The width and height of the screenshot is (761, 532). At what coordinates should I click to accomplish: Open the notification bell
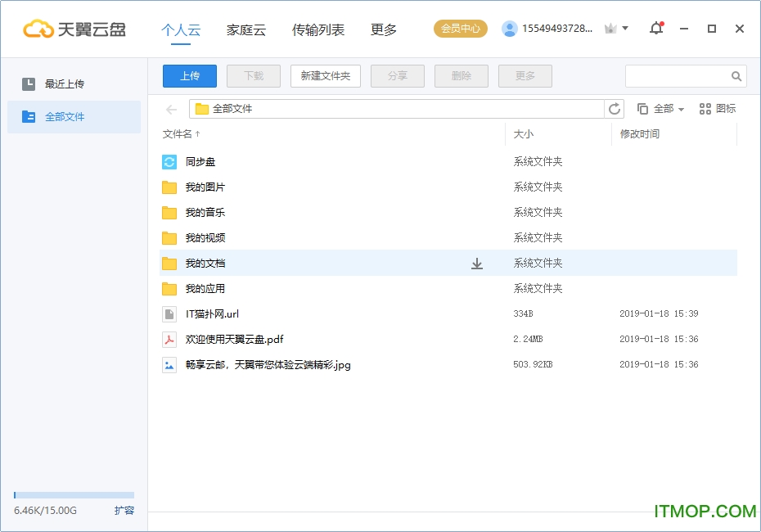656,28
